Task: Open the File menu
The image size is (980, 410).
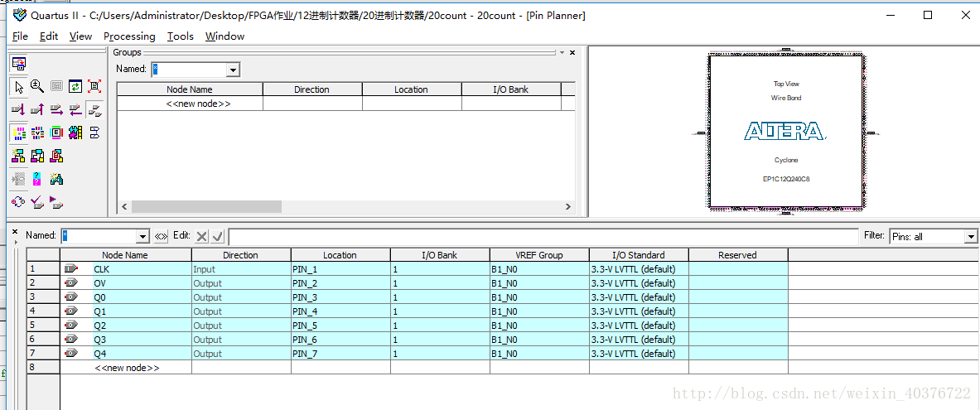Action: tap(20, 36)
